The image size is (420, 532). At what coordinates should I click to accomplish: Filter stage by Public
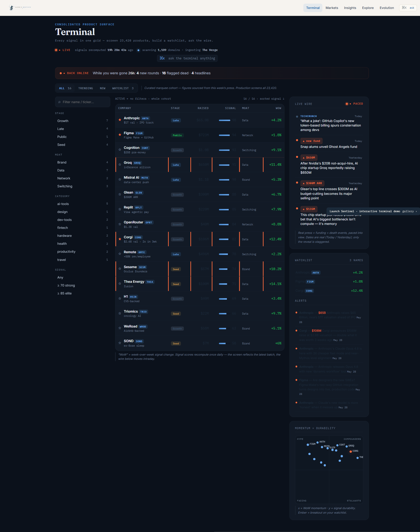(x=83, y=137)
